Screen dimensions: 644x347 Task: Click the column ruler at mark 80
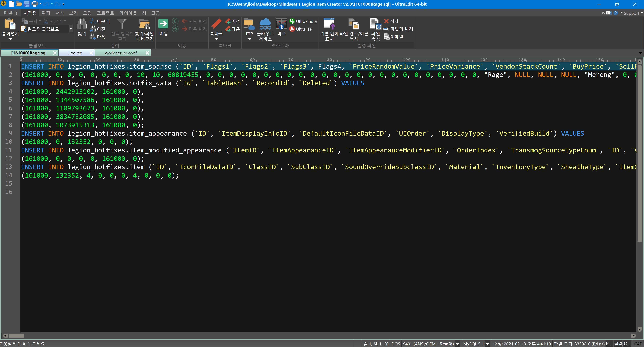point(330,60)
